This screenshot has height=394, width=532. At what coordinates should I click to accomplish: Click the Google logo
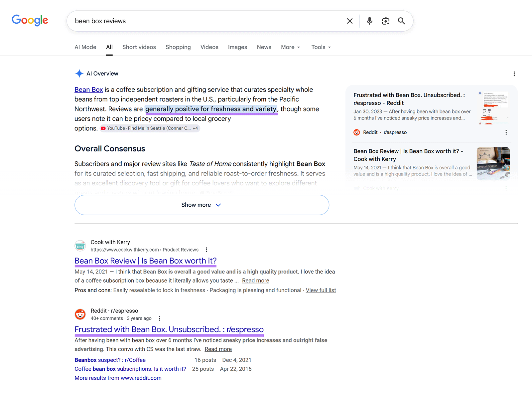coord(30,20)
